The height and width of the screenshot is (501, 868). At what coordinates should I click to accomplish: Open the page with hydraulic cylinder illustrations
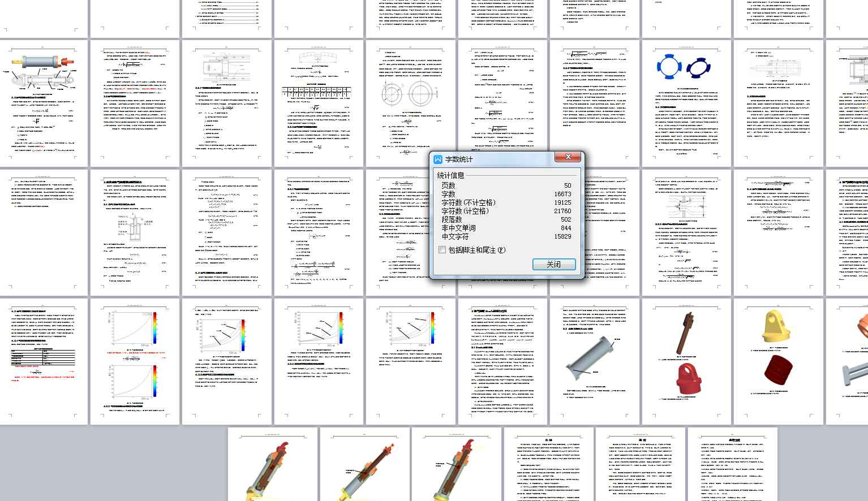pyautogui.click(x=44, y=103)
